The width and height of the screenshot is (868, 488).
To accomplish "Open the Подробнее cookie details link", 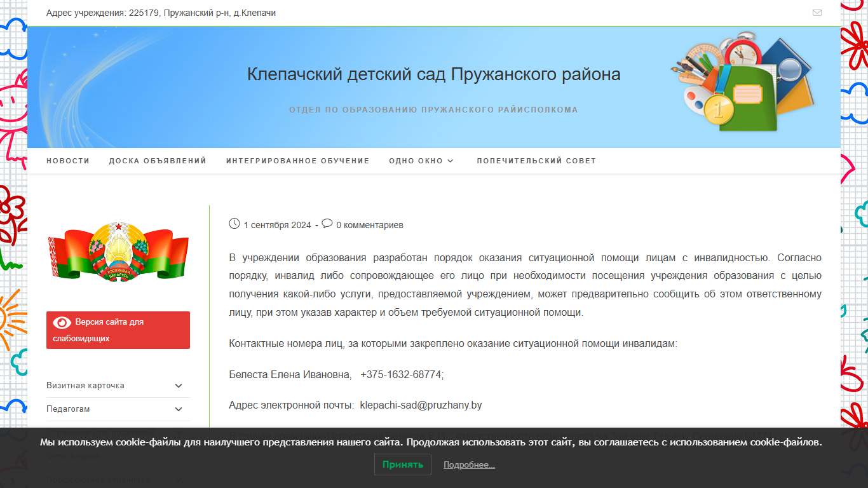I will tap(469, 465).
